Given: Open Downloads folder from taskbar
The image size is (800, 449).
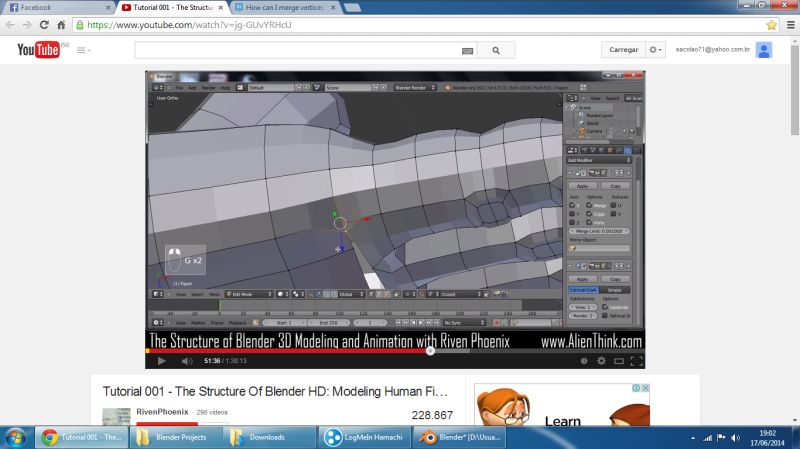Looking at the screenshot, I should (270, 437).
